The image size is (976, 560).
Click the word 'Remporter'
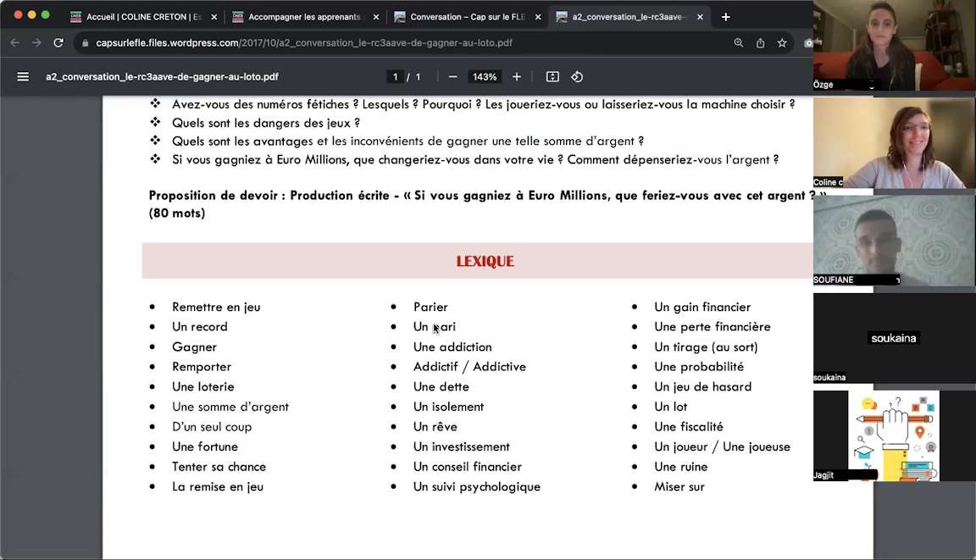pyautogui.click(x=202, y=367)
